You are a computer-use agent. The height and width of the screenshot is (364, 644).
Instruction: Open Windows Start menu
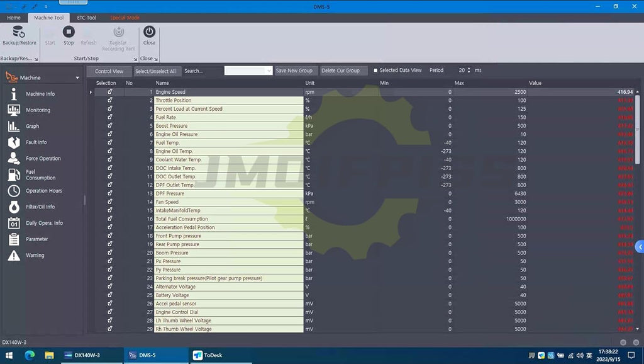click(9, 355)
